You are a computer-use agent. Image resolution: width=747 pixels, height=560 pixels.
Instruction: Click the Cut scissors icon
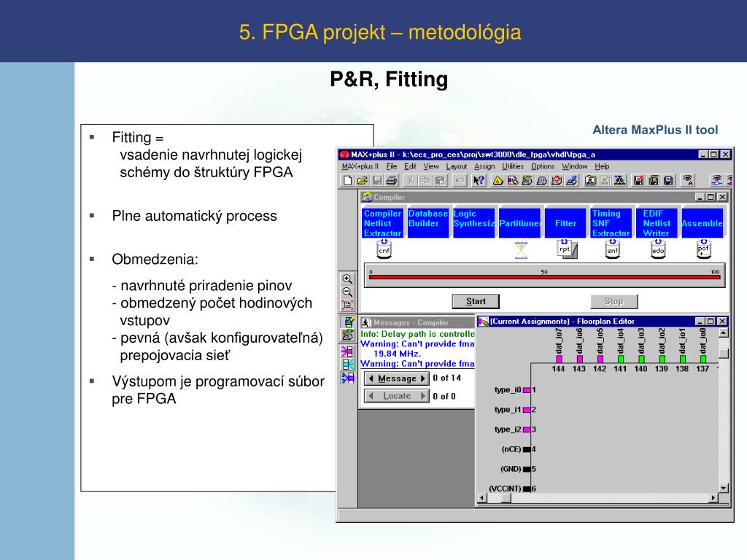(x=410, y=181)
